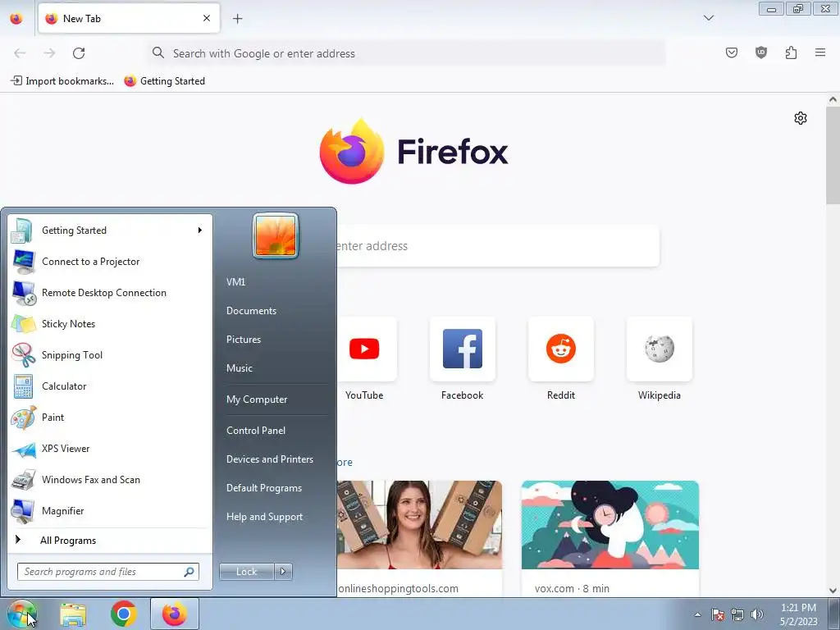The image size is (840, 630).
Task: Launch Magnifier from the Start menu
Action: (x=109, y=510)
